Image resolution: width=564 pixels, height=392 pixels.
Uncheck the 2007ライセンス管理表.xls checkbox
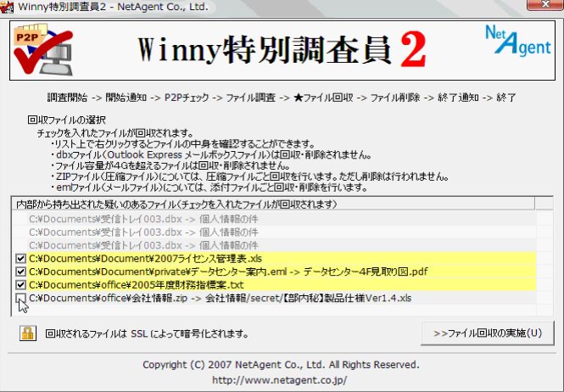[x=20, y=259]
